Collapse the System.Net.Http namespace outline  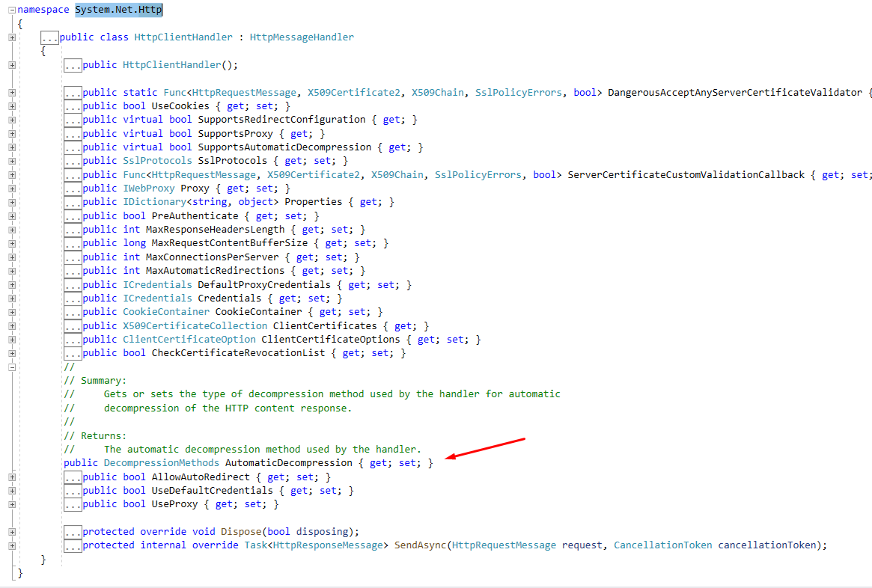(x=12, y=10)
